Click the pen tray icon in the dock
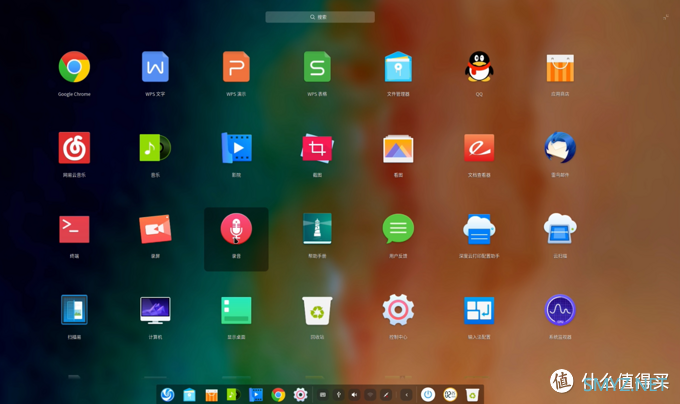 [386, 395]
